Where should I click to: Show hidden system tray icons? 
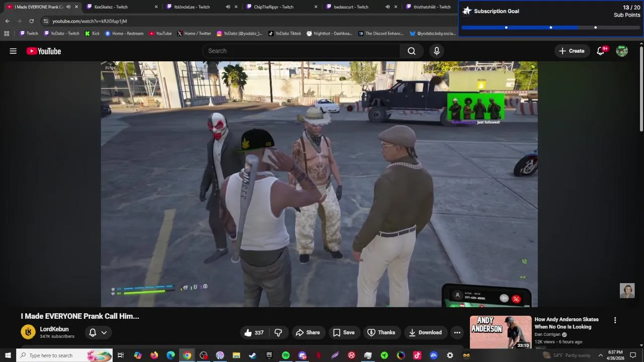pos(600,355)
